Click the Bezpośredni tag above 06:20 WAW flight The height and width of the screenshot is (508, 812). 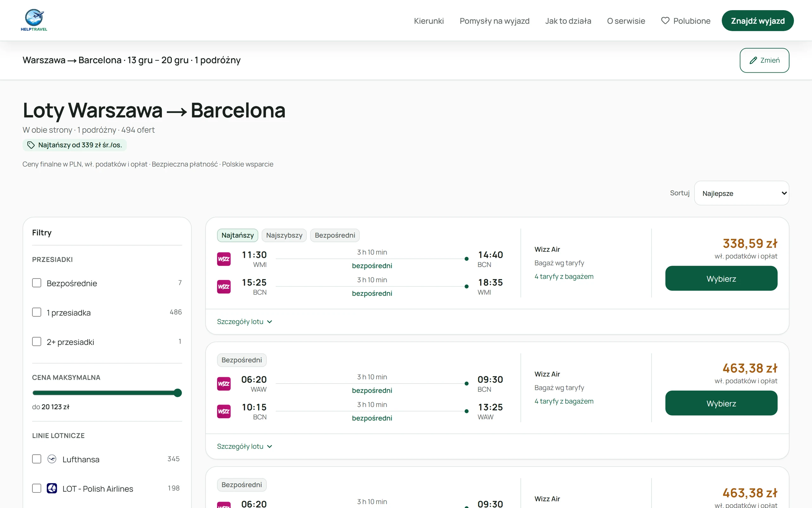click(242, 360)
